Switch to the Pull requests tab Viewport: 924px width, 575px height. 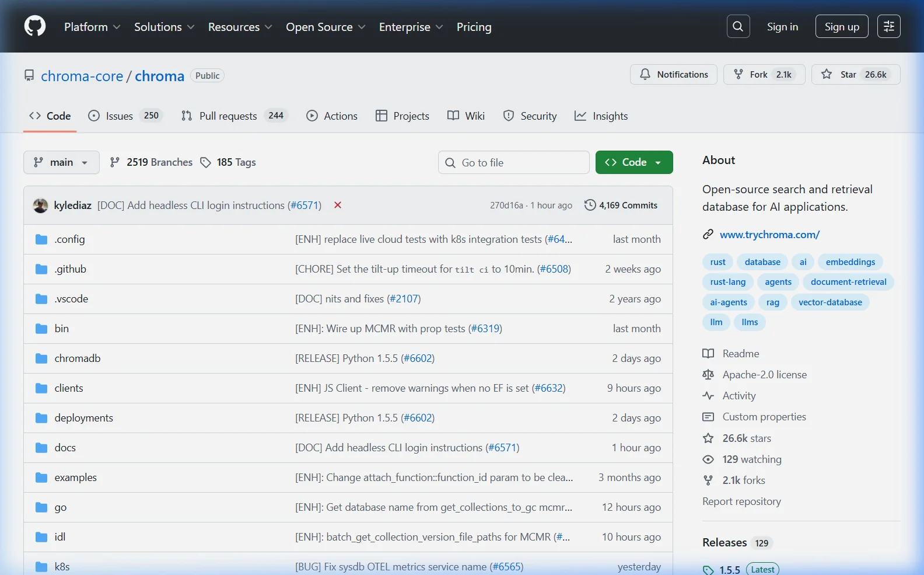click(x=235, y=116)
